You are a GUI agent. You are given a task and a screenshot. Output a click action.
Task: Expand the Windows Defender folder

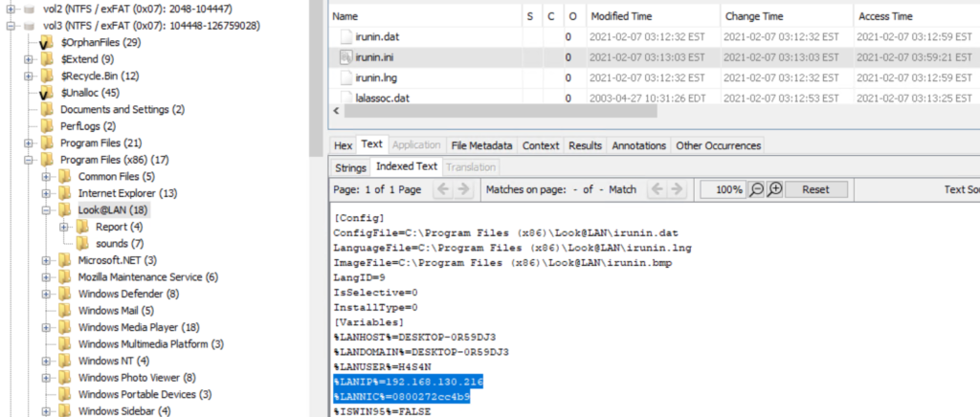coord(46,294)
